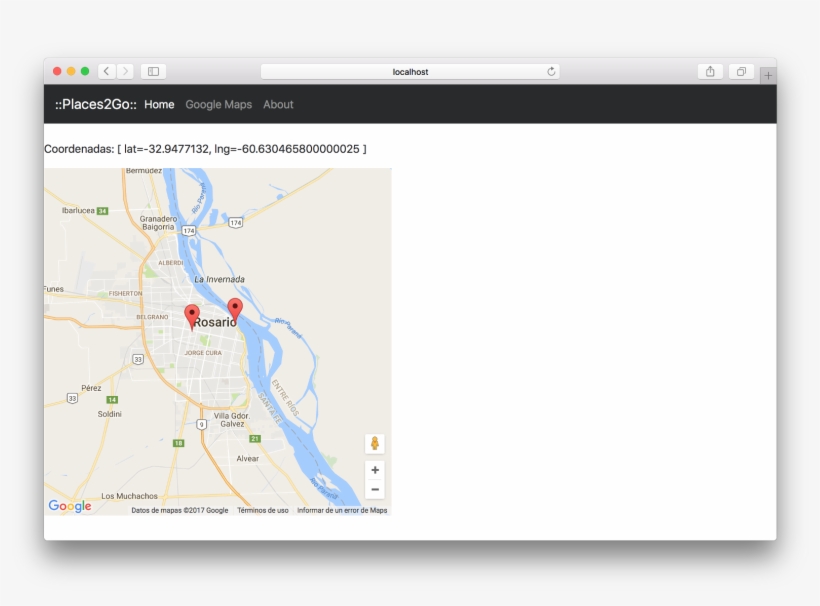Image resolution: width=820 pixels, height=606 pixels.
Task: Go forward with Safari's forward arrow
Action: coord(125,71)
